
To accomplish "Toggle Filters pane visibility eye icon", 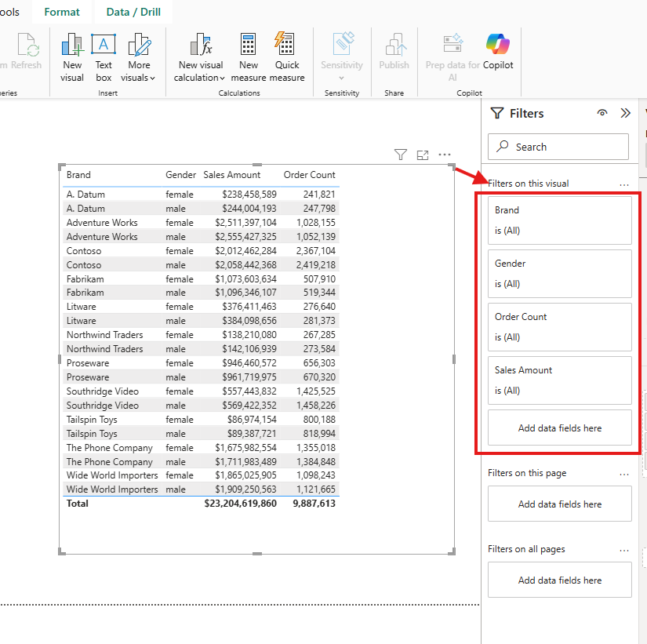I will click(602, 113).
